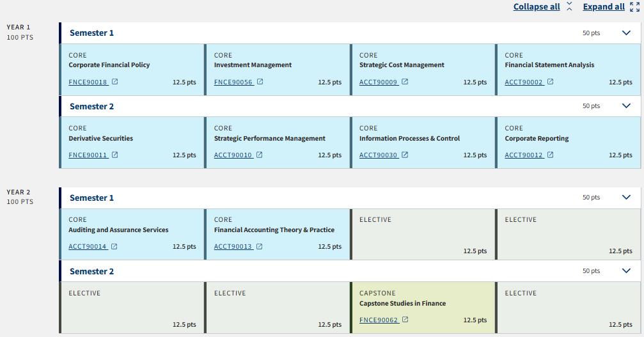Image resolution: width=644 pixels, height=337 pixels.
Task: Click external-link icon beside FNCE90011
Action: (x=115, y=155)
